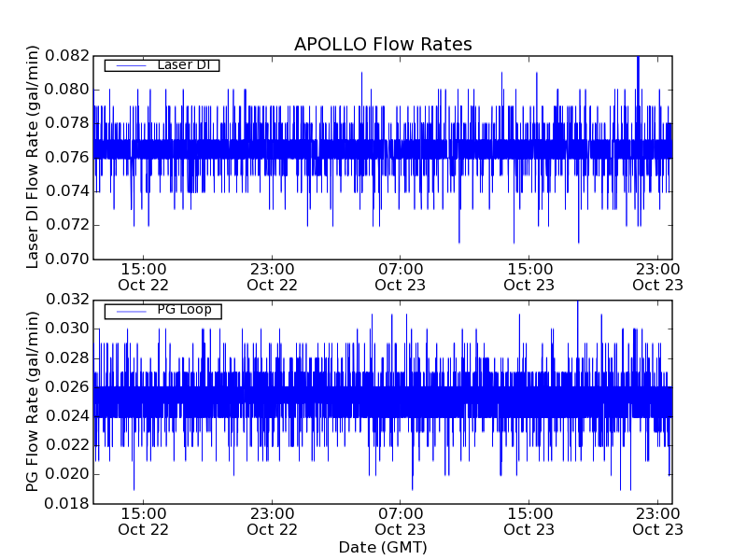Click the tallest Laser DI spike reaching 0.082
The image size is (747, 560).
click(x=638, y=60)
